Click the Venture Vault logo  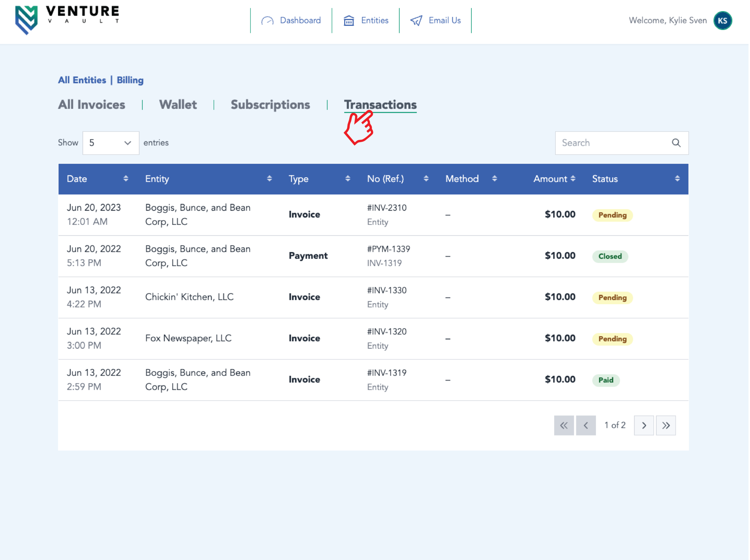67,20
